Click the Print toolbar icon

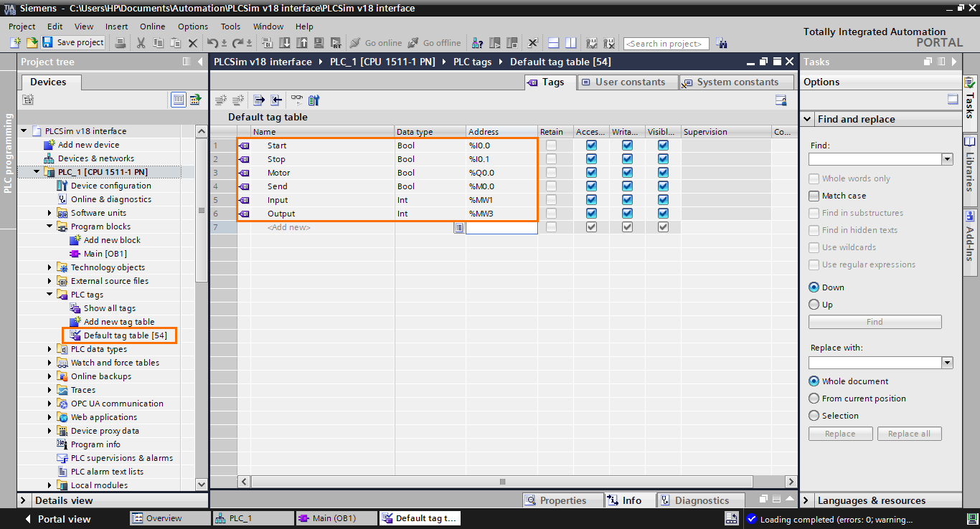pos(121,43)
